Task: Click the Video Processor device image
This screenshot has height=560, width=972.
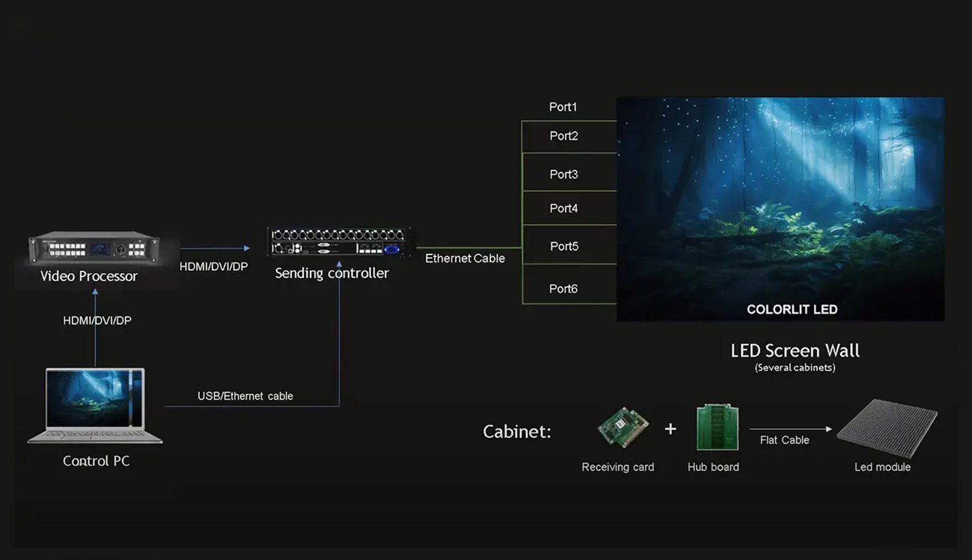Action: click(94, 247)
